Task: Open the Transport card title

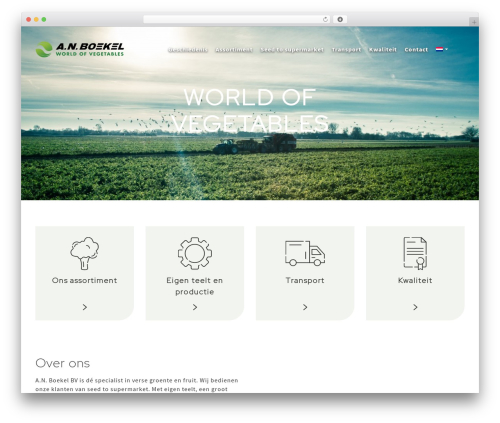Action: 305,280
